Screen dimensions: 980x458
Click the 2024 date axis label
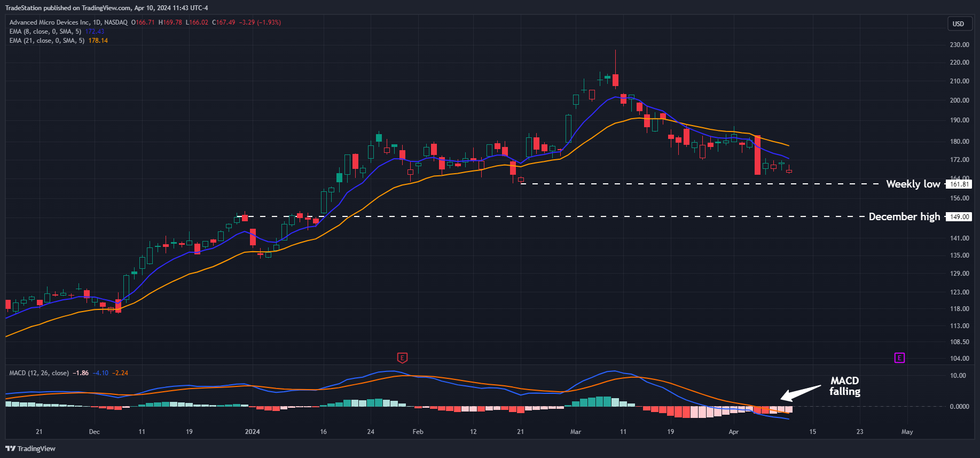click(252, 432)
